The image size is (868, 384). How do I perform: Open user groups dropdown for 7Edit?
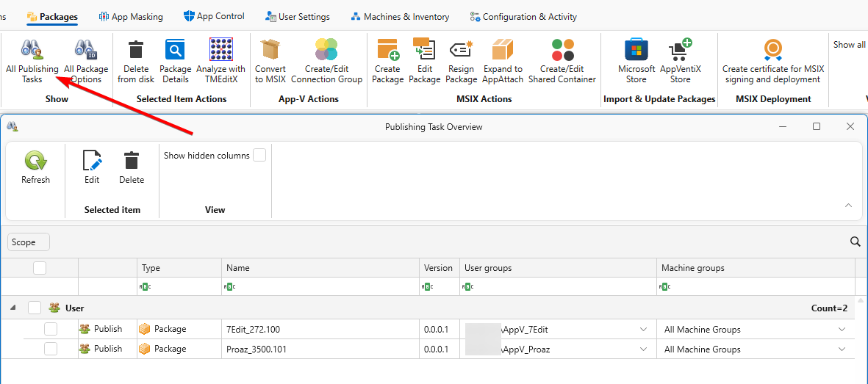pos(643,329)
